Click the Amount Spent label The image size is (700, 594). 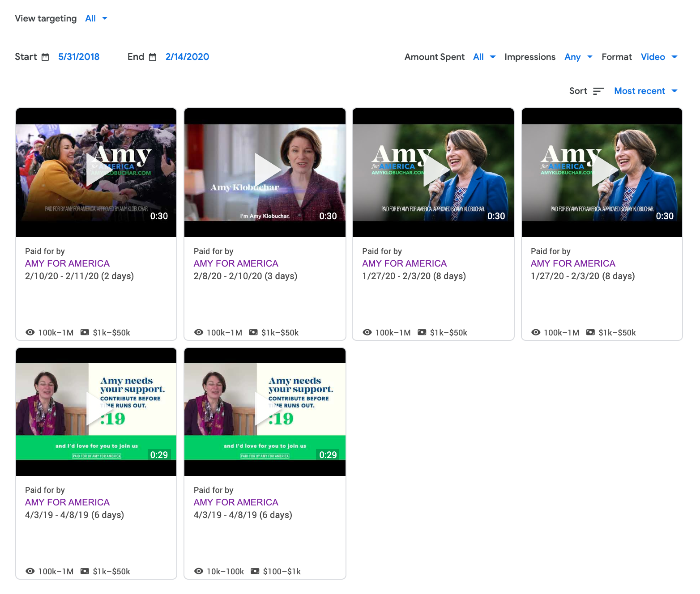pos(435,57)
